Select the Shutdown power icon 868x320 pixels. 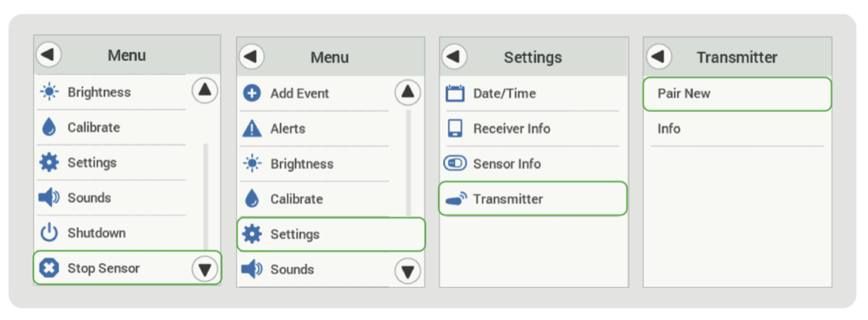pyautogui.click(x=49, y=233)
